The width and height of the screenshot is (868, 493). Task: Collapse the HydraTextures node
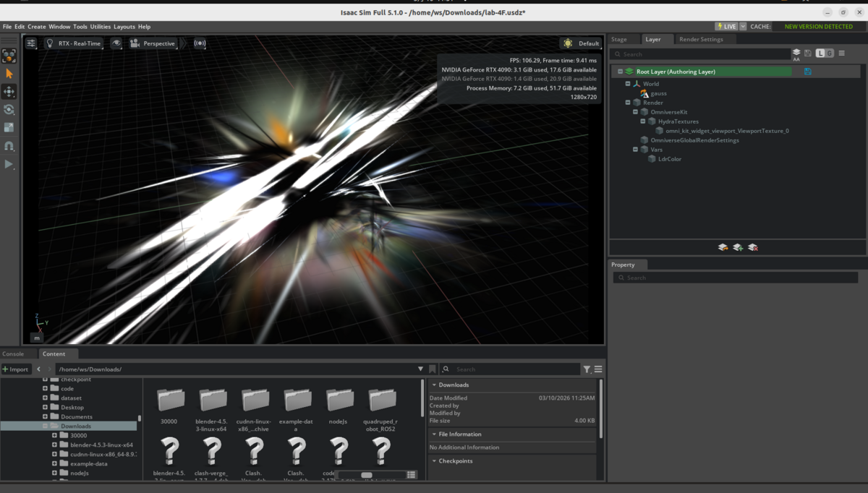click(643, 121)
